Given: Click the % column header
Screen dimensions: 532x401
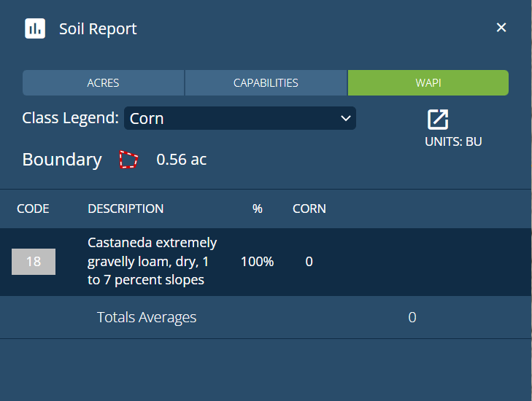Looking at the screenshot, I should point(257,209).
